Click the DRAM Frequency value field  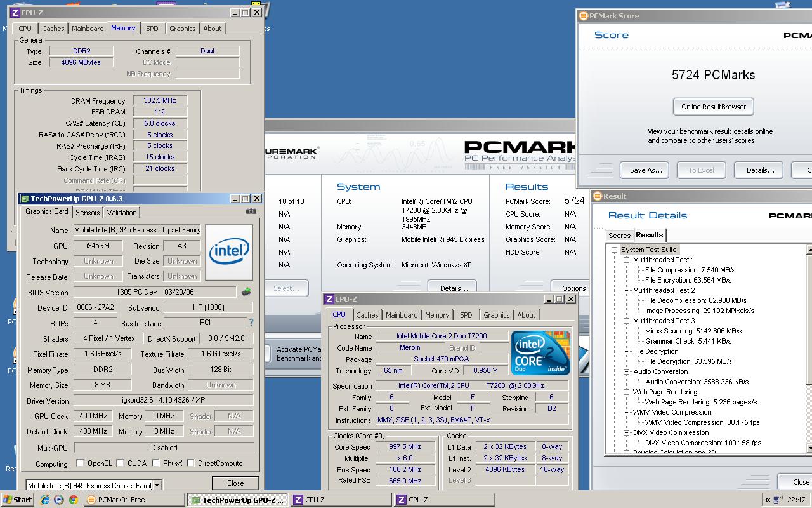pos(160,100)
